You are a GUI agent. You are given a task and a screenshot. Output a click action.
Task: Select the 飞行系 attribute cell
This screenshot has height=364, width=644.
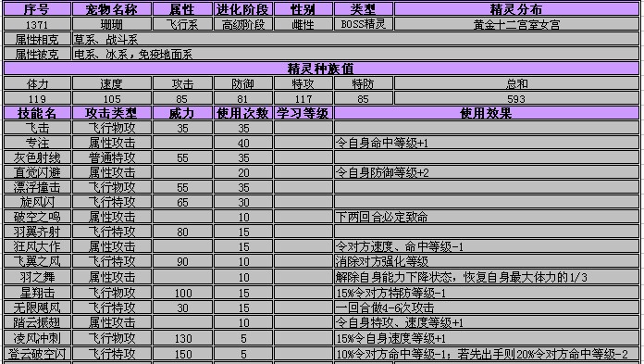182,24
